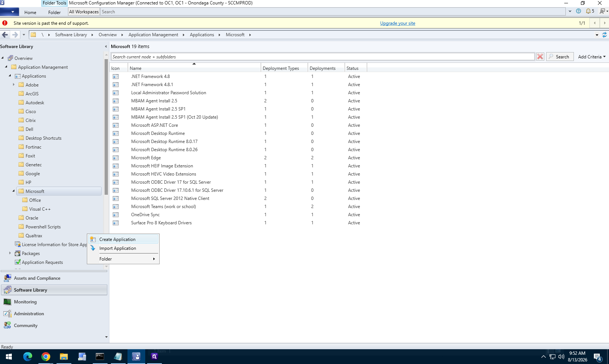Click the All Workspaces search scope button
This screenshot has width=609, height=364.
84,12
